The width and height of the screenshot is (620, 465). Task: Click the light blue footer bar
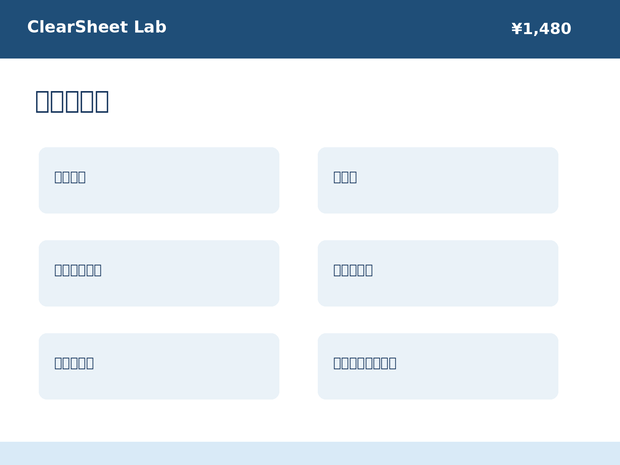[310, 453]
